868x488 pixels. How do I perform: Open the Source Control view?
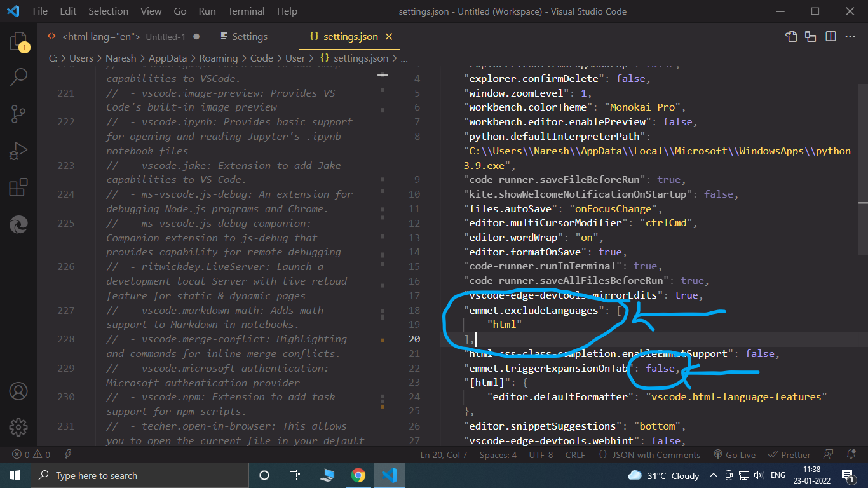click(x=18, y=115)
